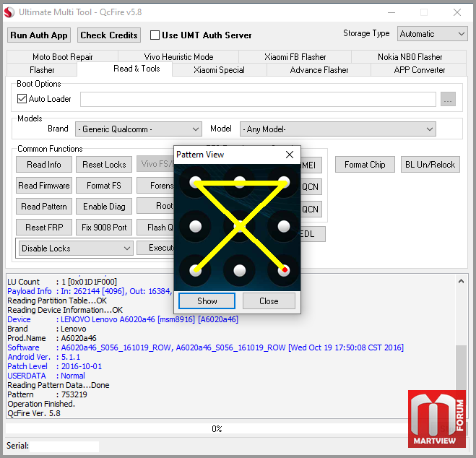Click the log scrollbar thumb
Viewport: 476px width, 458px height.
coord(461,367)
